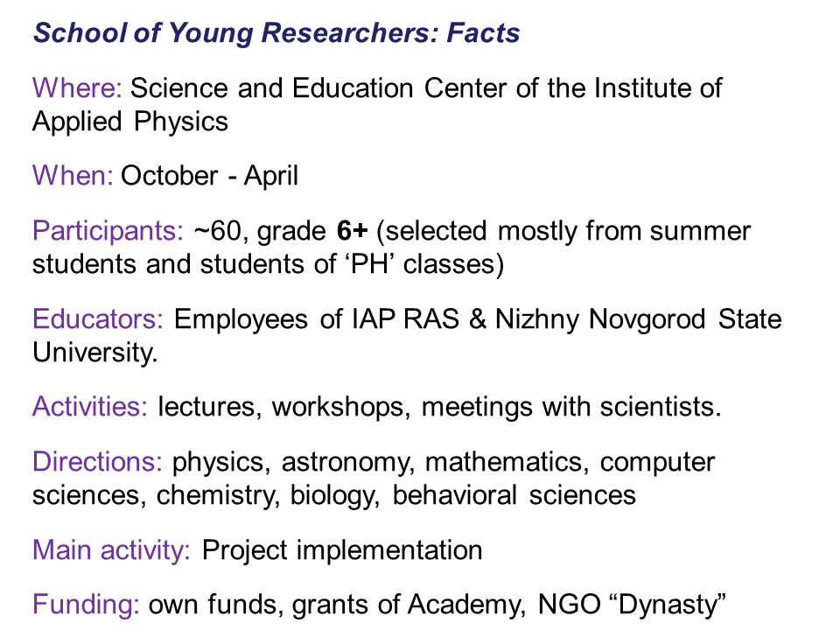840x630 pixels.
Task: Click 'Nizhny Novgorod State' text
Action: click(x=638, y=320)
